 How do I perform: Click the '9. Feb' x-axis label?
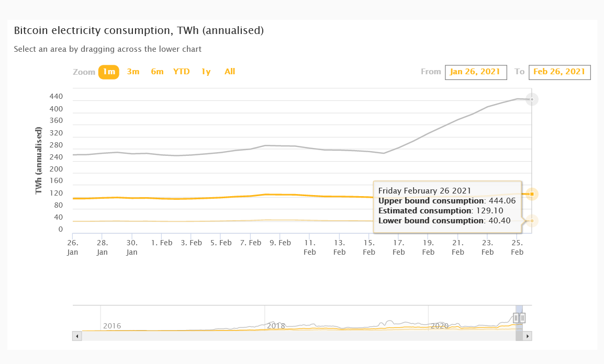(280, 243)
